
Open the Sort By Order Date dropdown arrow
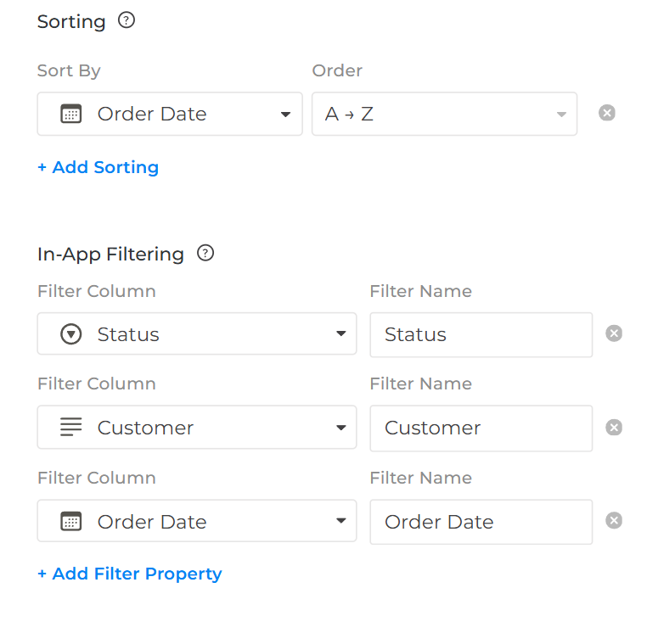point(286,115)
